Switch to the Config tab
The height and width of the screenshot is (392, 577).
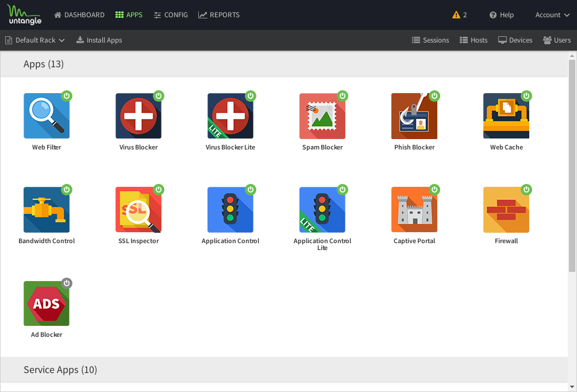pos(171,15)
